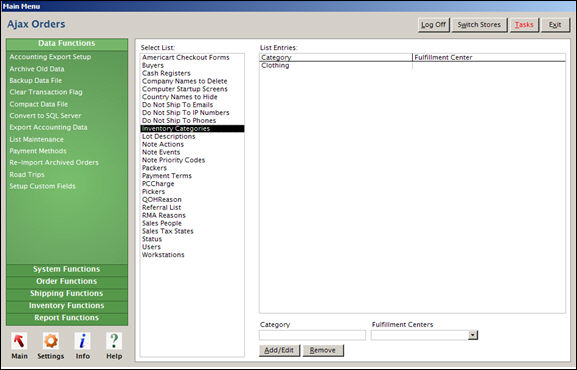Click the Info icon

point(82,341)
